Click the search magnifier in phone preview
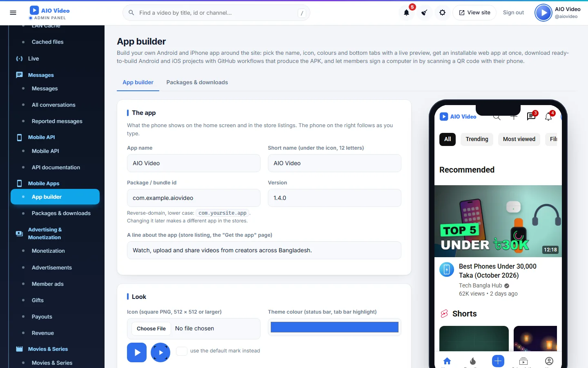This screenshot has width=588, height=368. coord(497,117)
